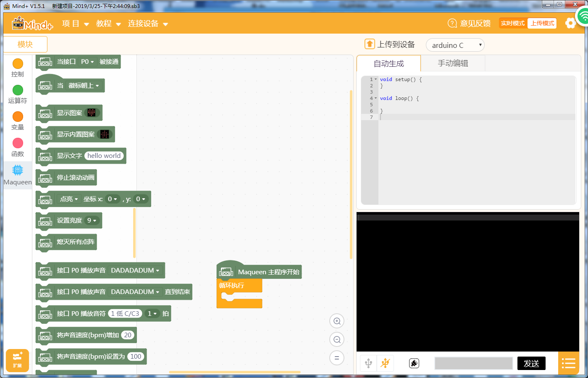Click the 扩展 extensions button
This screenshot has width=588, height=378.
pos(17,360)
